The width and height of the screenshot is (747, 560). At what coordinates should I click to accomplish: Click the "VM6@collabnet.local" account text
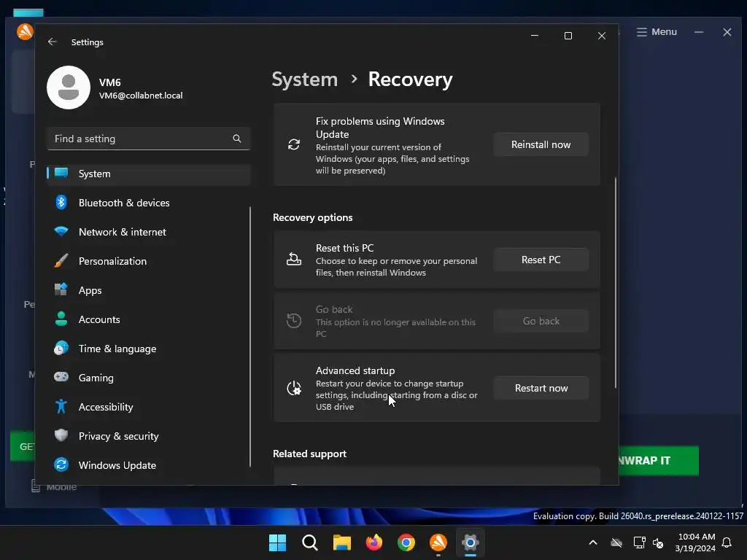pos(141,96)
